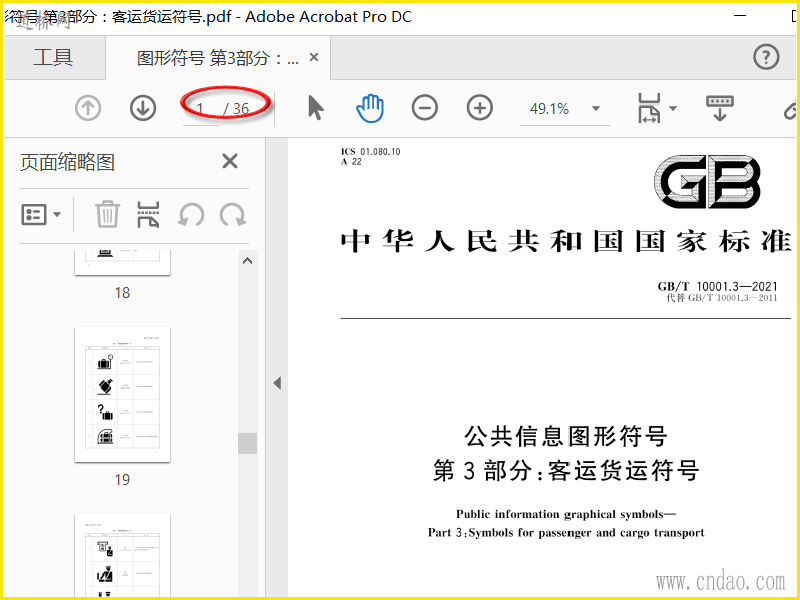Screen dimensions: 800x600
Task: Delete selected page with trash icon
Action: coord(107,214)
